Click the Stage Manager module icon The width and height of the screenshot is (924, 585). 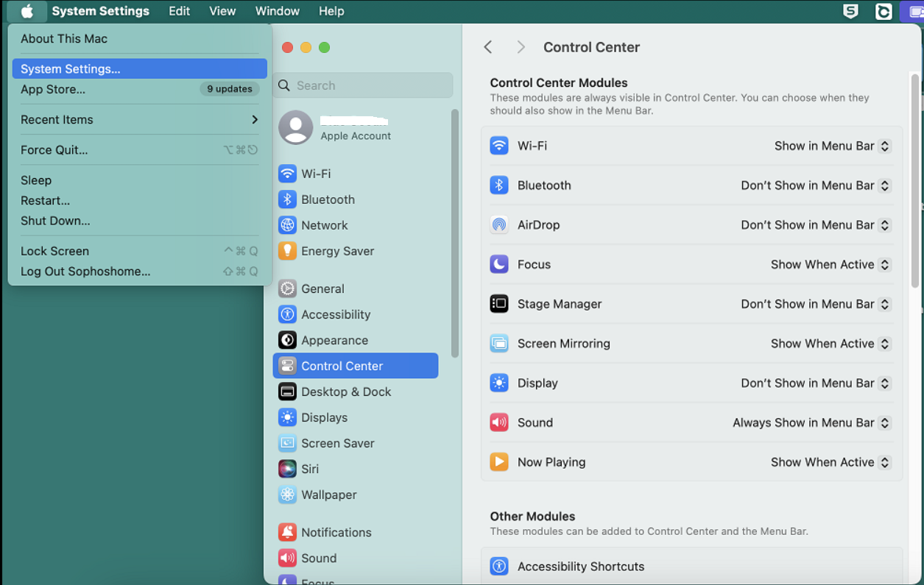coord(499,304)
